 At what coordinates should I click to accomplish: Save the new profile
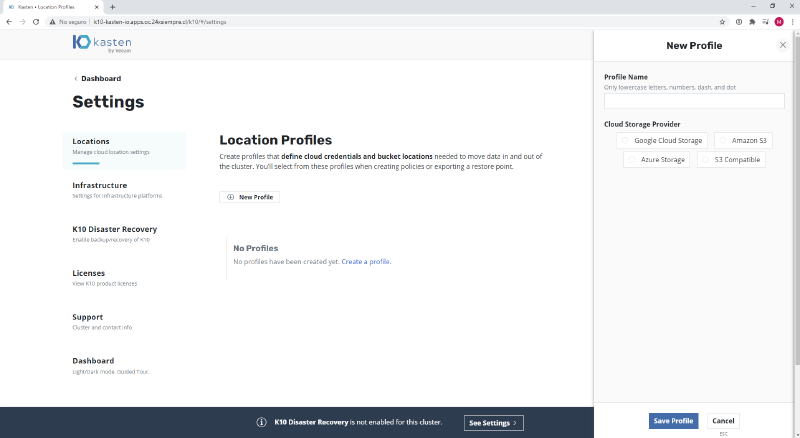click(x=673, y=421)
